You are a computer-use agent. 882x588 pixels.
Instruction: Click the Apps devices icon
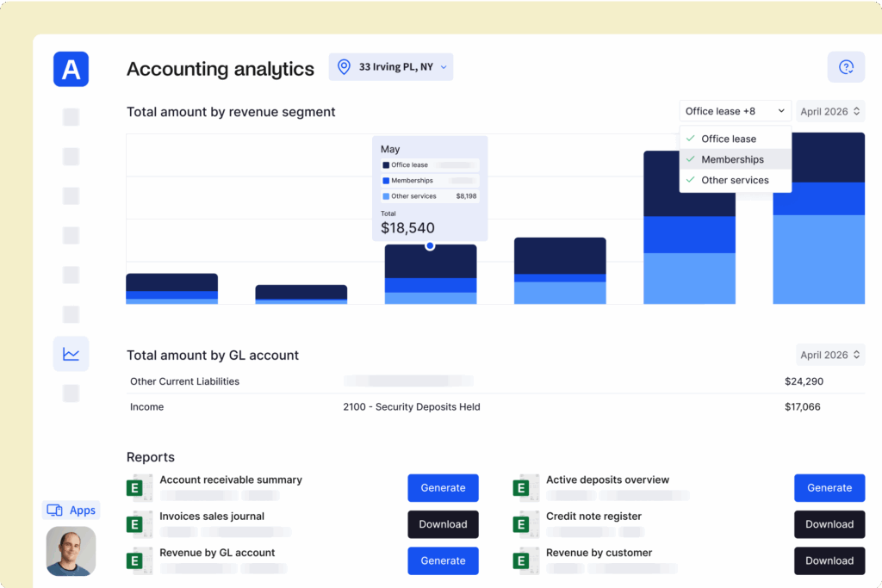coord(53,510)
